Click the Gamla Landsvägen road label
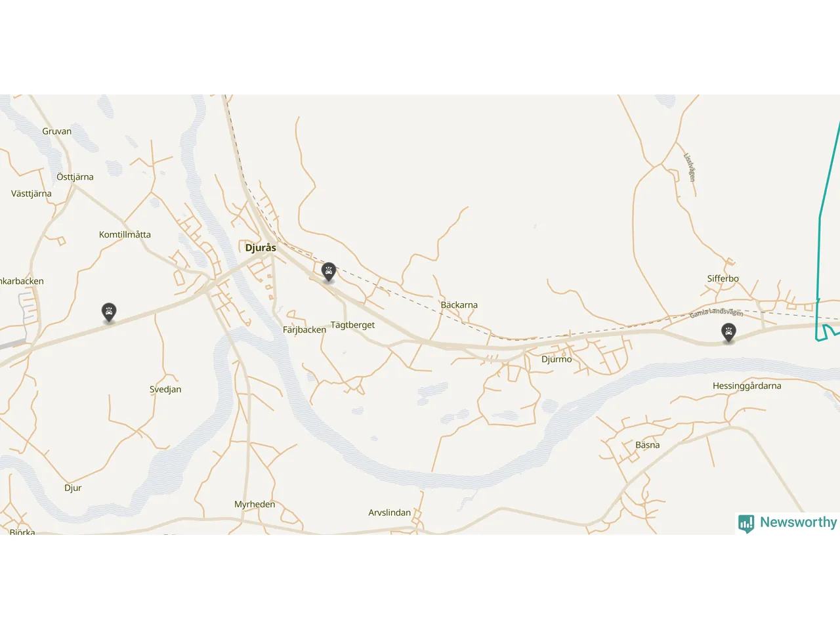The height and width of the screenshot is (630, 840). coord(716,312)
